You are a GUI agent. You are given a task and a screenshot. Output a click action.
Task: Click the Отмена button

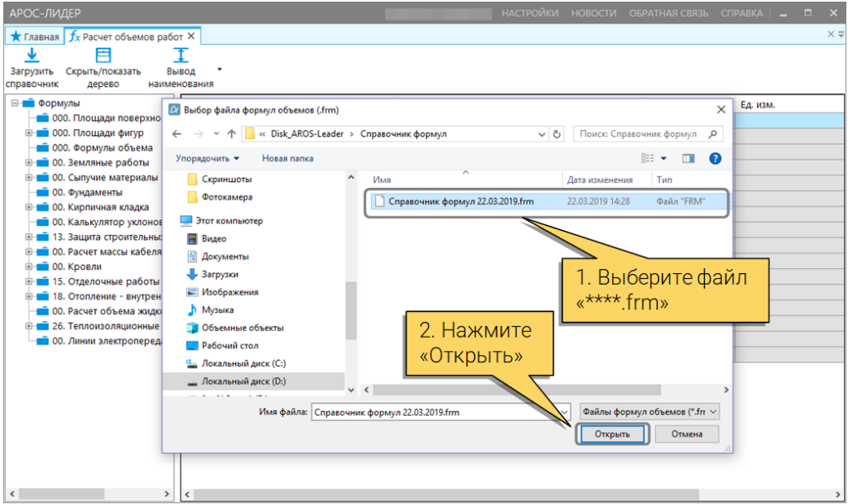click(687, 434)
